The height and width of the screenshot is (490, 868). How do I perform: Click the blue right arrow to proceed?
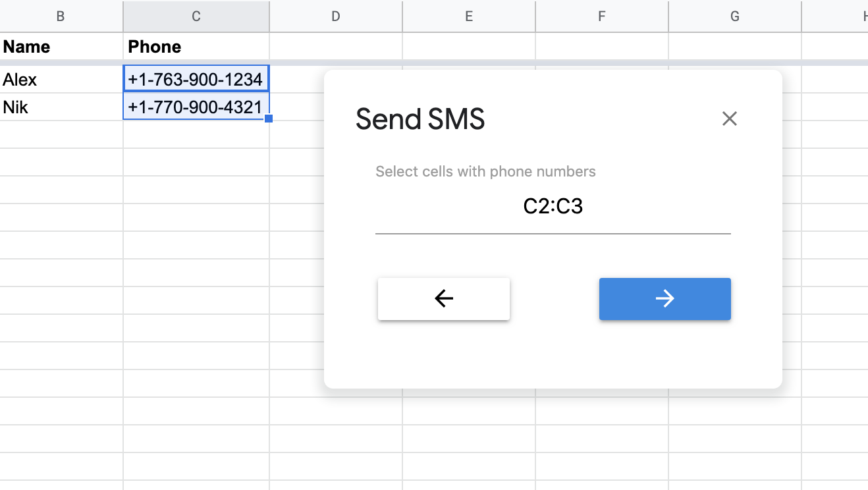point(665,298)
